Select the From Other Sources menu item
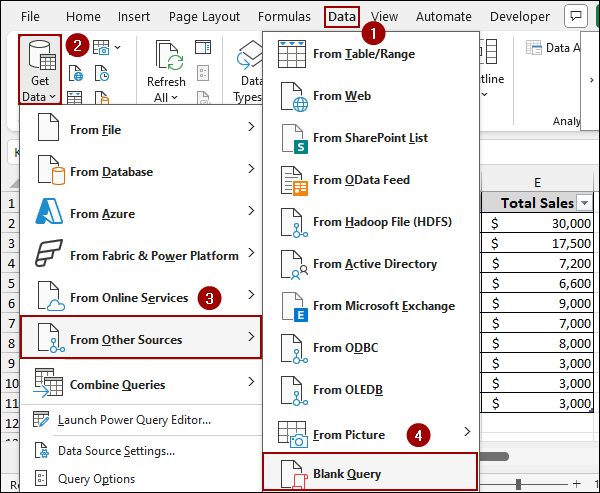 141,337
